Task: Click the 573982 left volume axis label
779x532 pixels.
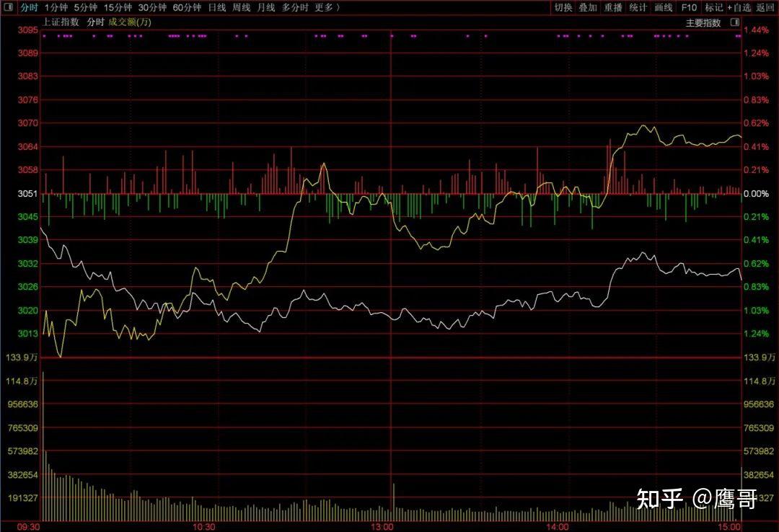Action: click(23, 451)
